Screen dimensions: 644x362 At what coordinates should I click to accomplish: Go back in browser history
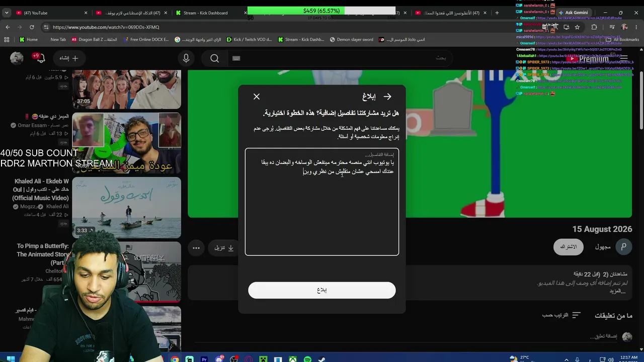click(8, 27)
